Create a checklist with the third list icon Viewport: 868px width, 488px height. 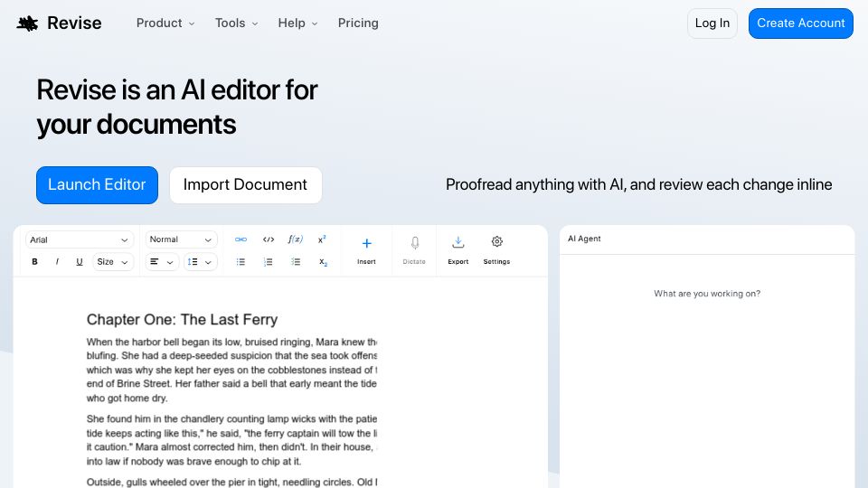296,262
